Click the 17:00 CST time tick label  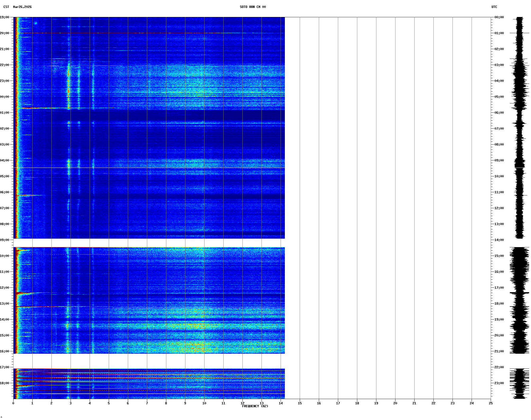click(x=5, y=367)
